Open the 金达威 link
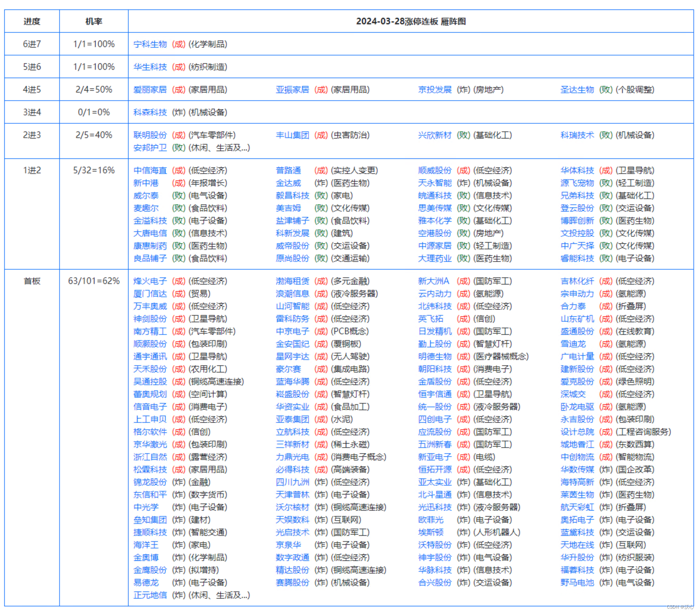The image size is (700, 613). (x=288, y=183)
